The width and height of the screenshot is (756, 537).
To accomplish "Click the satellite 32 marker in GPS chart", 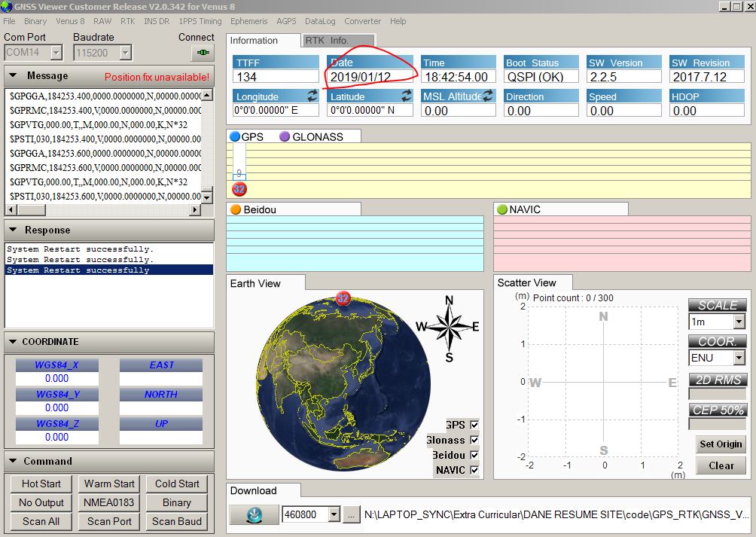I will click(x=239, y=189).
